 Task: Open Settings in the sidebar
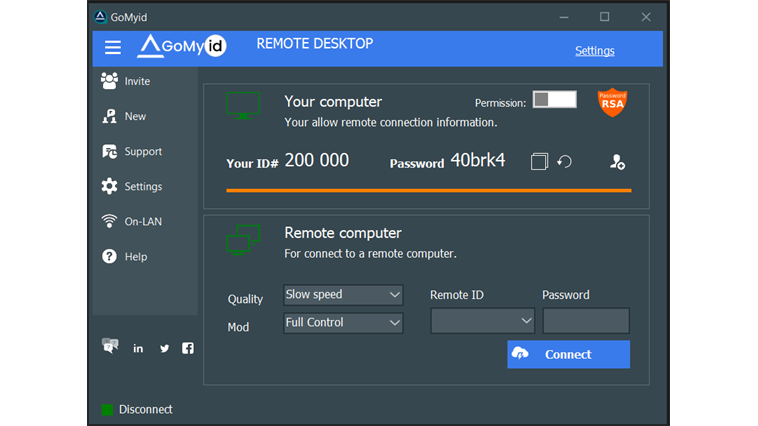(132, 186)
